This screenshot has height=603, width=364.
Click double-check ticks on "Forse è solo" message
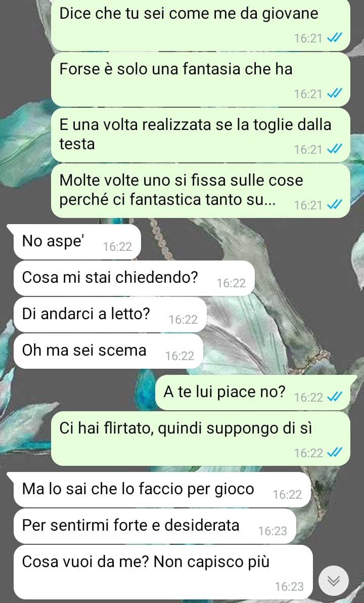(x=334, y=94)
